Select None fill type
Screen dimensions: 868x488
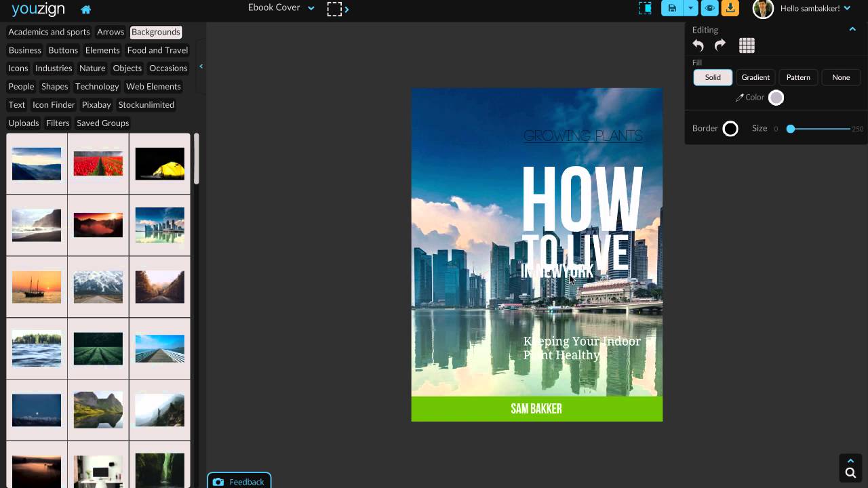point(841,77)
